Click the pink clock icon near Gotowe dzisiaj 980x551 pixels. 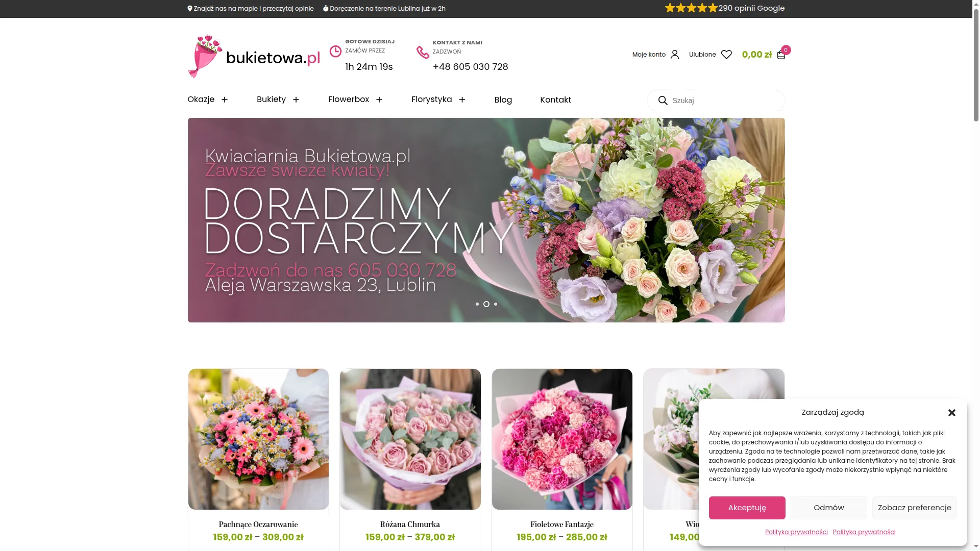[335, 52]
